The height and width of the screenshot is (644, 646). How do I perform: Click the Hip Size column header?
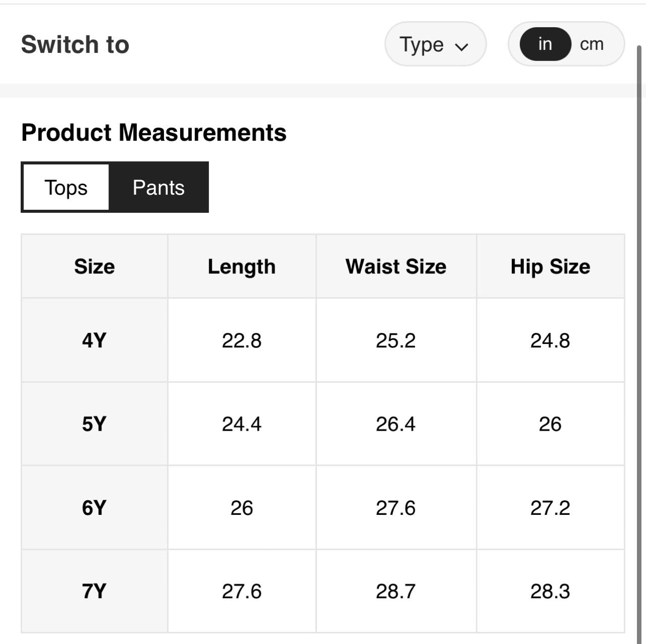(x=550, y=266)
